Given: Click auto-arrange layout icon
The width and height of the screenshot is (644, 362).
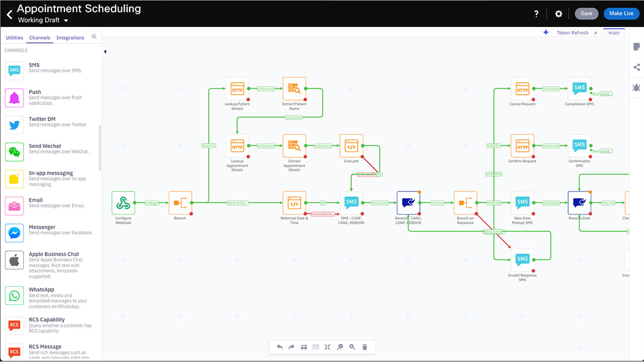Looking at the screenshot, I should [x=303, y=347].
